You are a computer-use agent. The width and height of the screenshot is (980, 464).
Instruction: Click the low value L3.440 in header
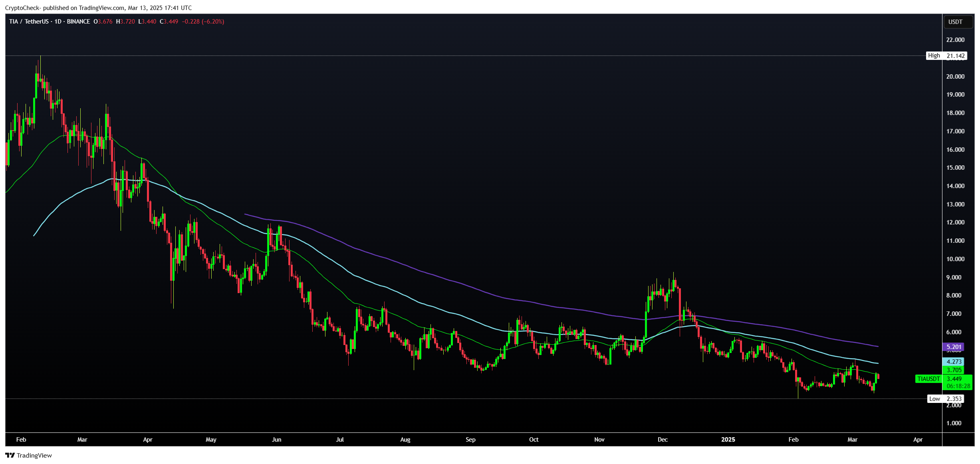coord(147,22)
